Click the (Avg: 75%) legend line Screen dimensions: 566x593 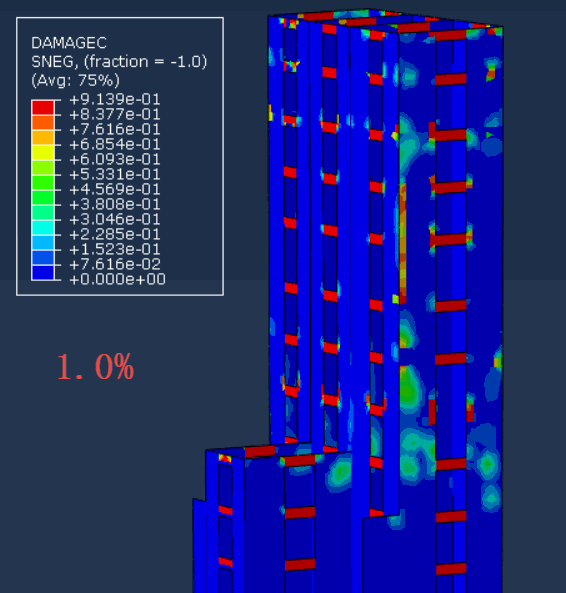75,80
